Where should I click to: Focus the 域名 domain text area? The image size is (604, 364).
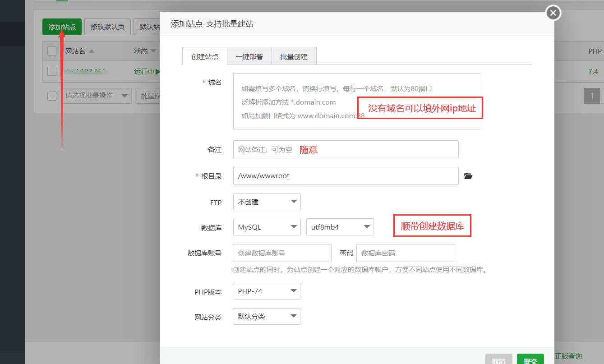coord(357,101)
